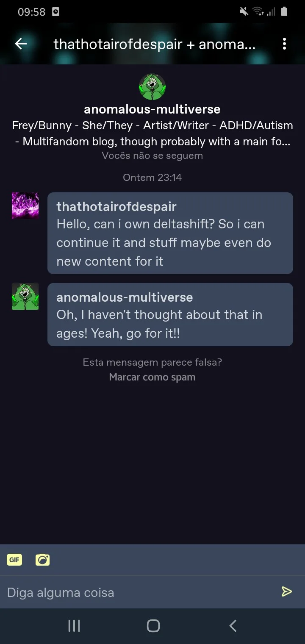Image resolution: width=305 pixels, height=644 pixels.
Task: Open anomalous-multiverse profile avatar at top
Action: tap(152, 87)
